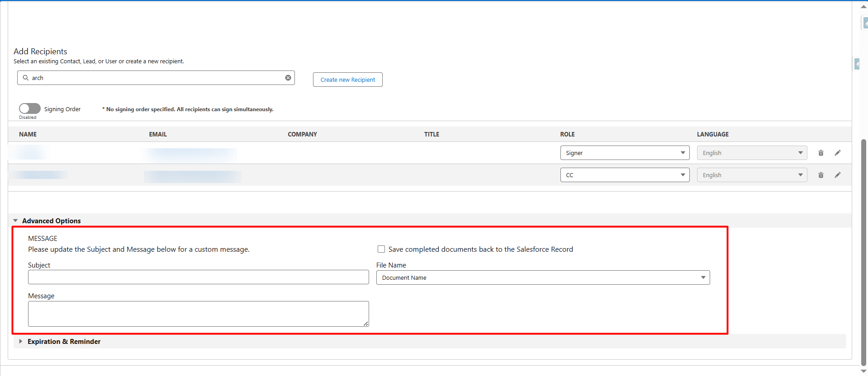Toggle the Signing Order switch
The width and height of the screenshot is (868, 376).
pos(30,108)
